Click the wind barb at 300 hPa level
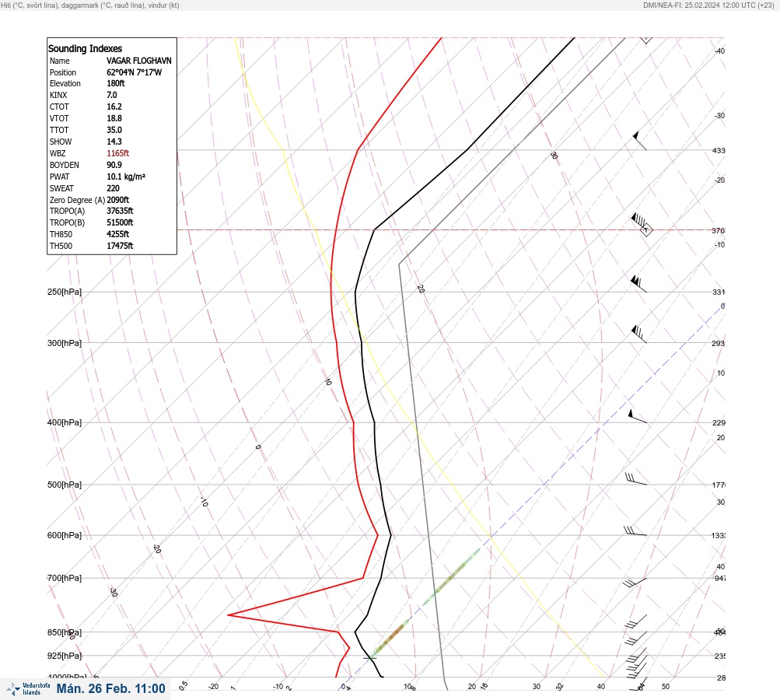This screenshot has height=700, width=780. coord(638,334)
